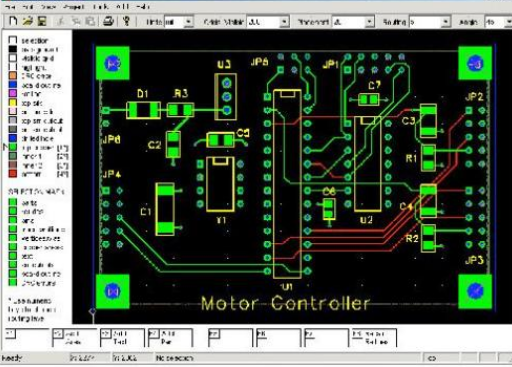
Task: Toggle board outline in the selection mask
Action: 13,274
